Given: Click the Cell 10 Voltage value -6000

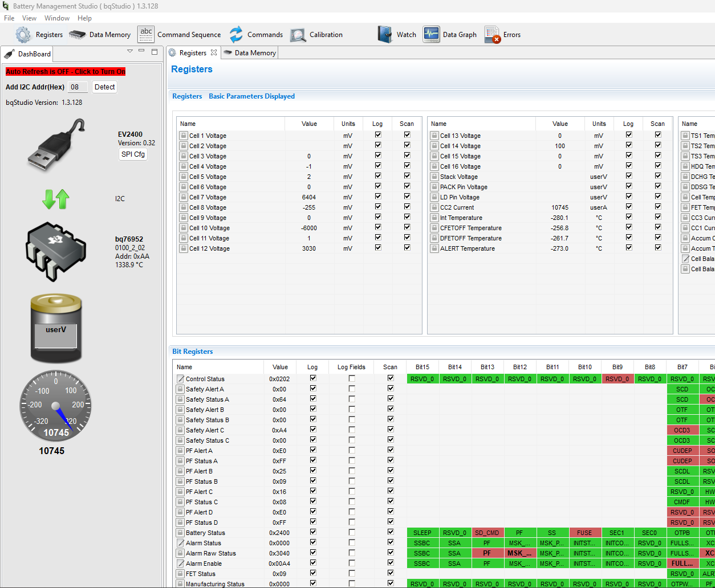Looking at the screenshot, I should click(309, 228).
